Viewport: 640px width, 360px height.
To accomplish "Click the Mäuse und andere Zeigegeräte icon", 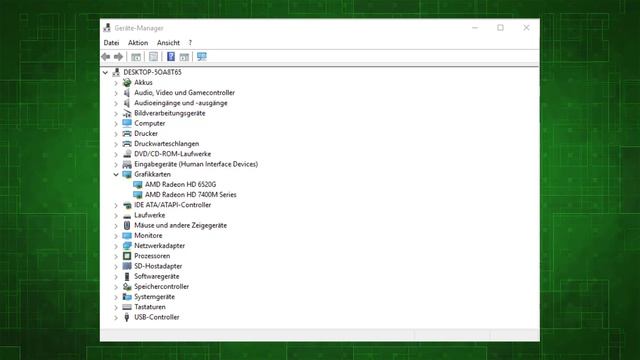I will [x=127, y=225].
